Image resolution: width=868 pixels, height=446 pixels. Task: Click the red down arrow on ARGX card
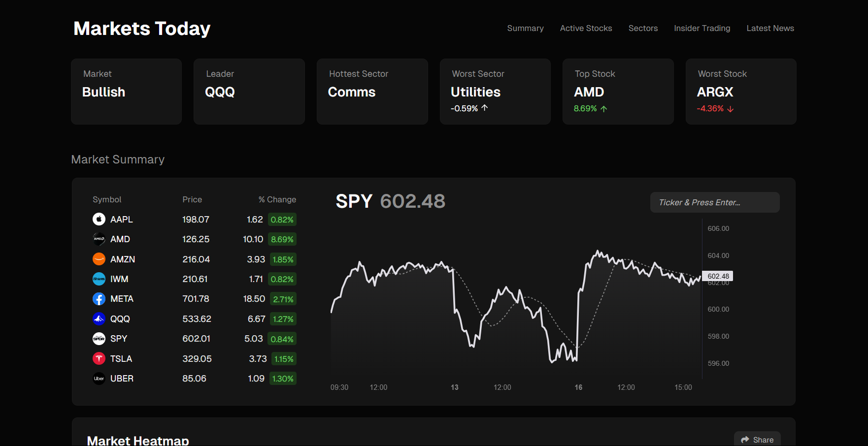point(731,109)
